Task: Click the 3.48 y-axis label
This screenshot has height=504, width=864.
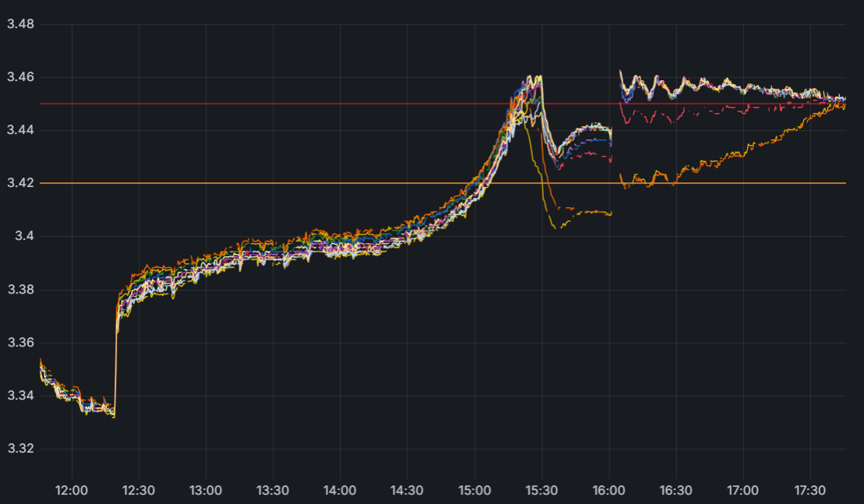Action: 20,24
